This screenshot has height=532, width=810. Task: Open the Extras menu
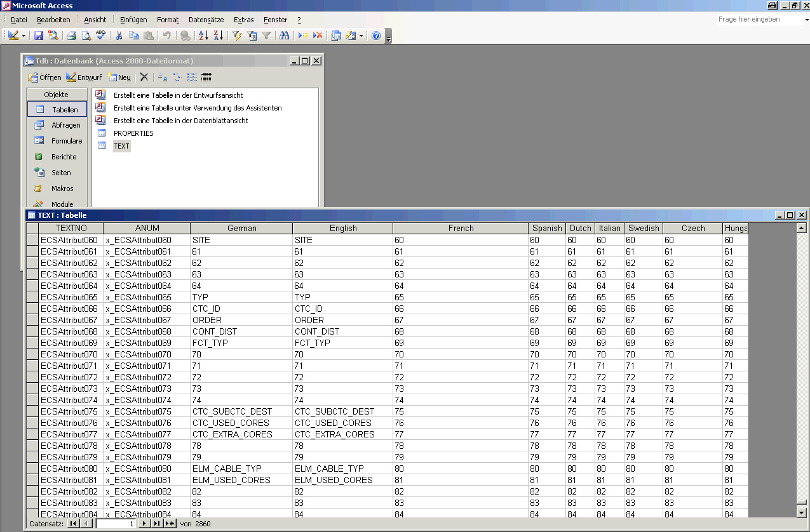click(243, 20)
